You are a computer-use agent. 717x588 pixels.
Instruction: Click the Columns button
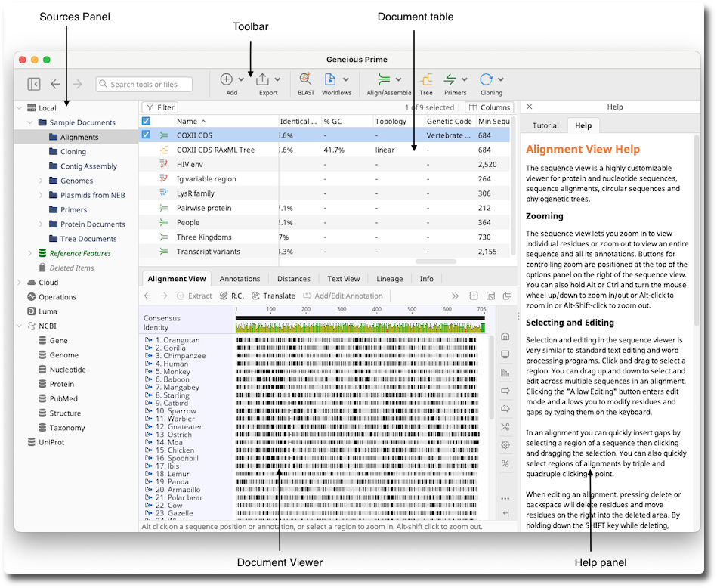490,107
